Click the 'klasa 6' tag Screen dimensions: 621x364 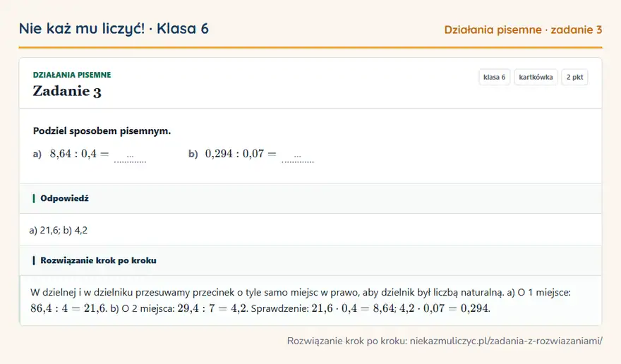click(494, 77)
